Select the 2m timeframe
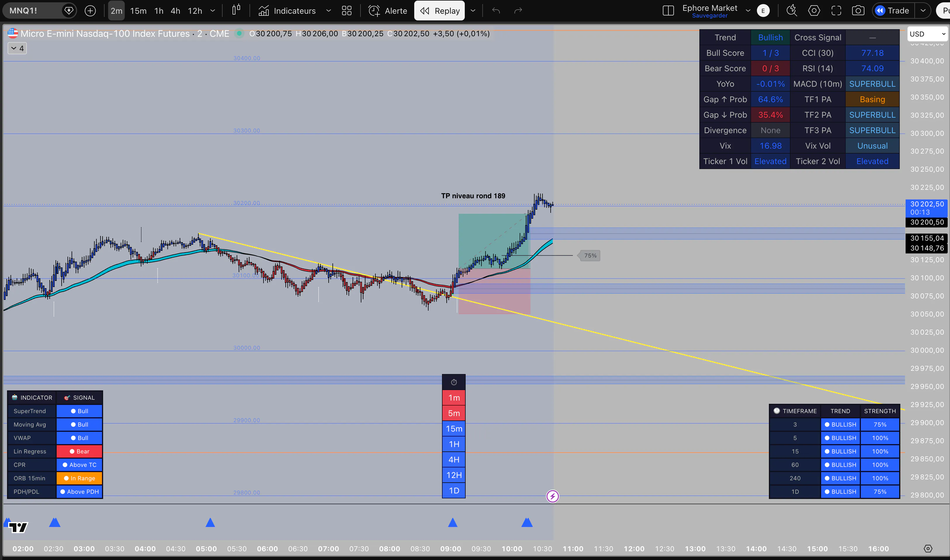Image resolution: width=950 pixels, height=560 pixels. [x=116, y=11]
